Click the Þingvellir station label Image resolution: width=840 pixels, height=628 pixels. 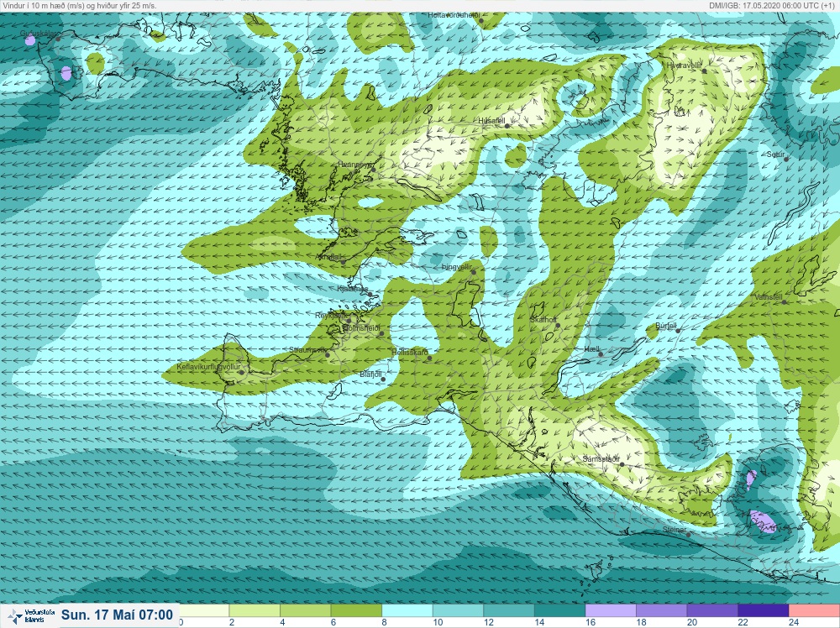coord(456,267)
